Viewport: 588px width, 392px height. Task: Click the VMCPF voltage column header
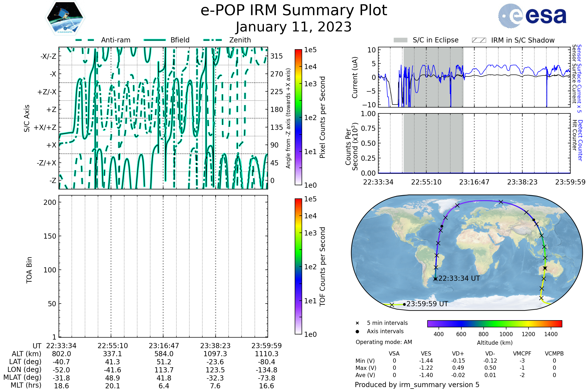(522, 354)
